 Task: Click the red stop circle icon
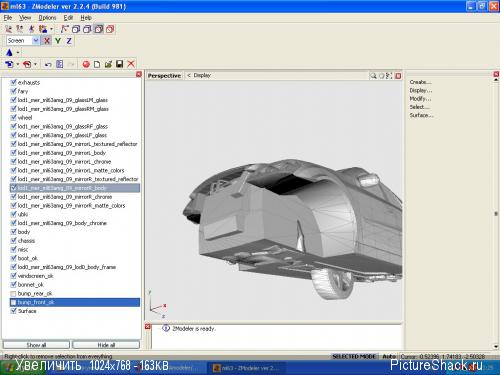pos(86,64)
